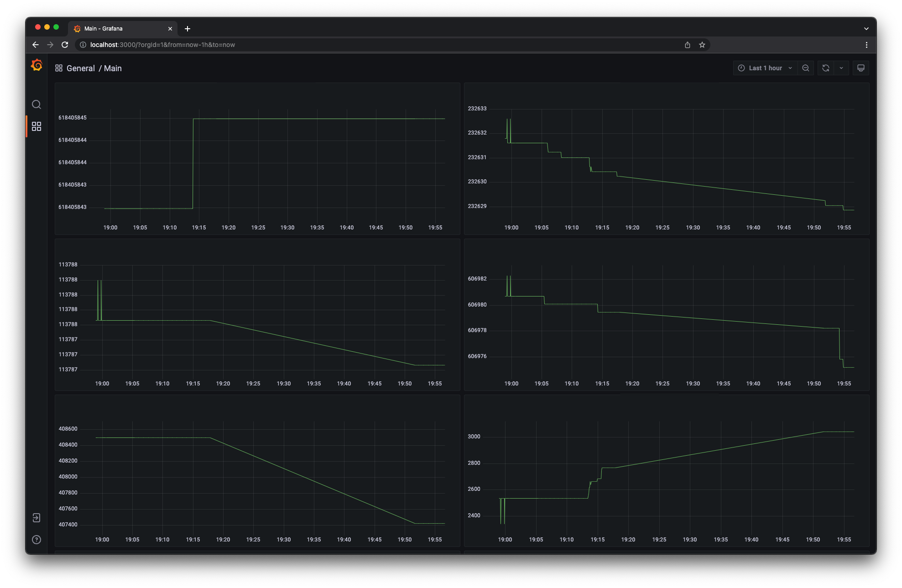Click the Grafana logo home icon

tap(36, 65)
